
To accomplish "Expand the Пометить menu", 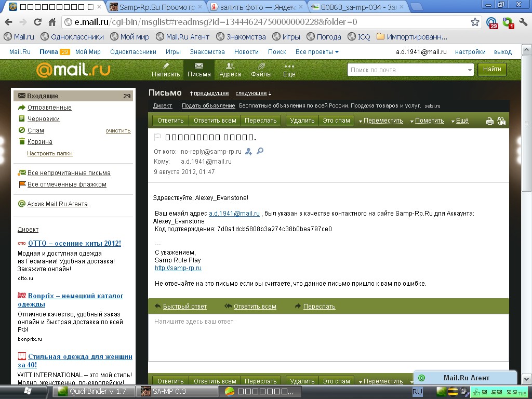I will tap(427, 121).
